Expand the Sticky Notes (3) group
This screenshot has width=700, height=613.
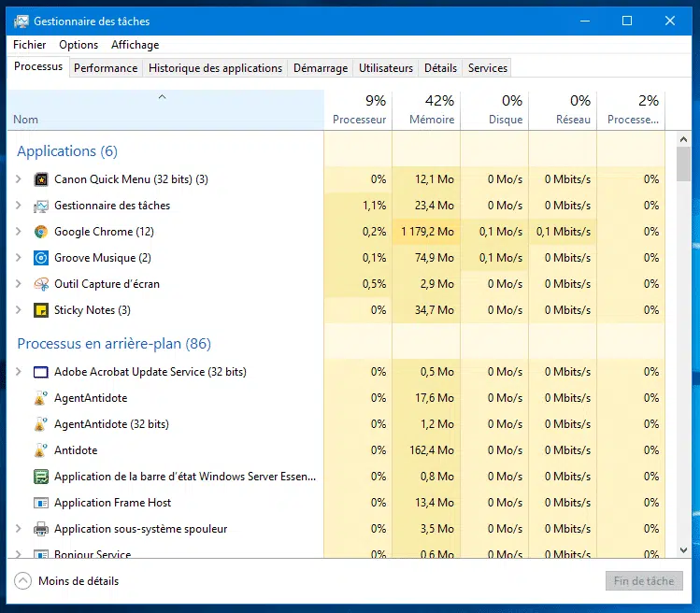tap(19, 310)
